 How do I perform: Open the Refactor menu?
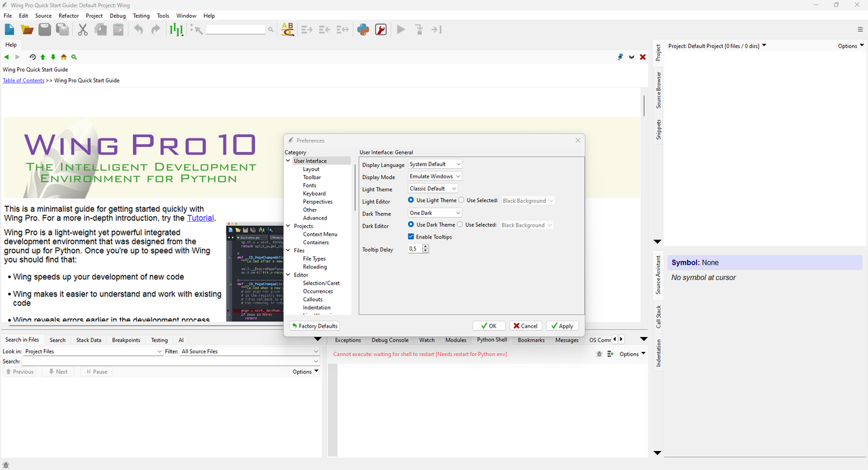(x=68, y=16)
